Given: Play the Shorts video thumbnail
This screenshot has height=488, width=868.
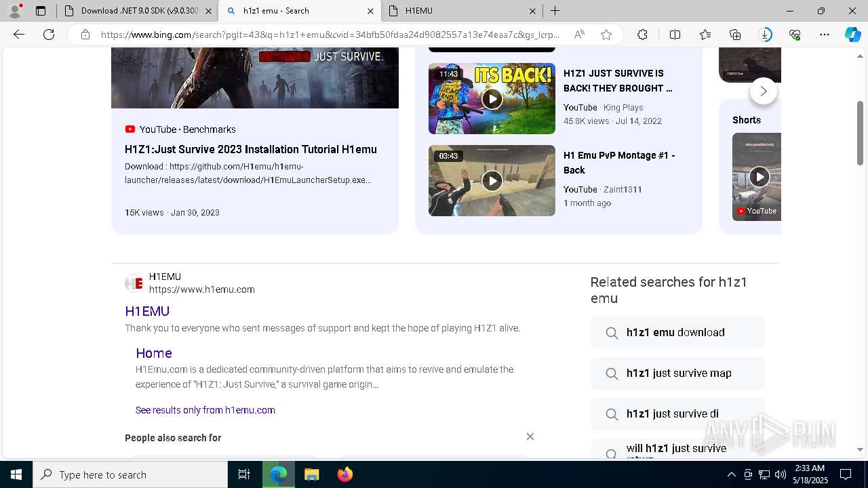Looking at the screenshot, I should pyautogui.click(x=756, y=177).
